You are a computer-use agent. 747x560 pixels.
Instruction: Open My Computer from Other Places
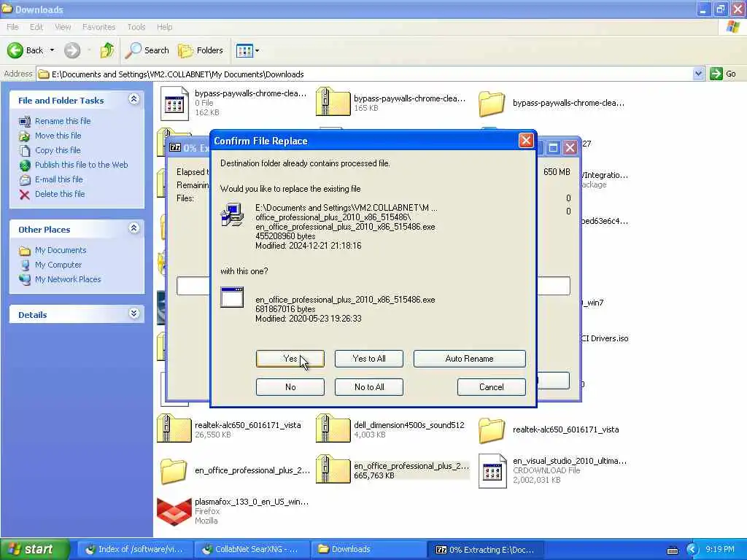(58, 265)
